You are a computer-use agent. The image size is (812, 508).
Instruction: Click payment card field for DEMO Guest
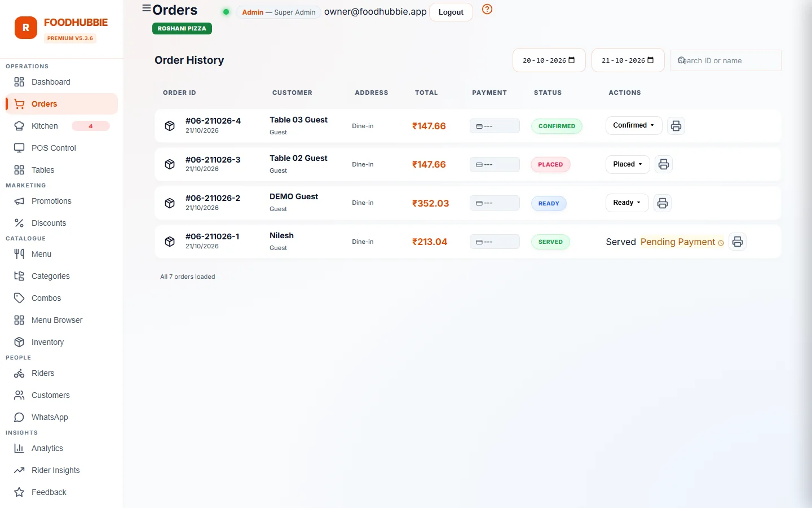495,203
